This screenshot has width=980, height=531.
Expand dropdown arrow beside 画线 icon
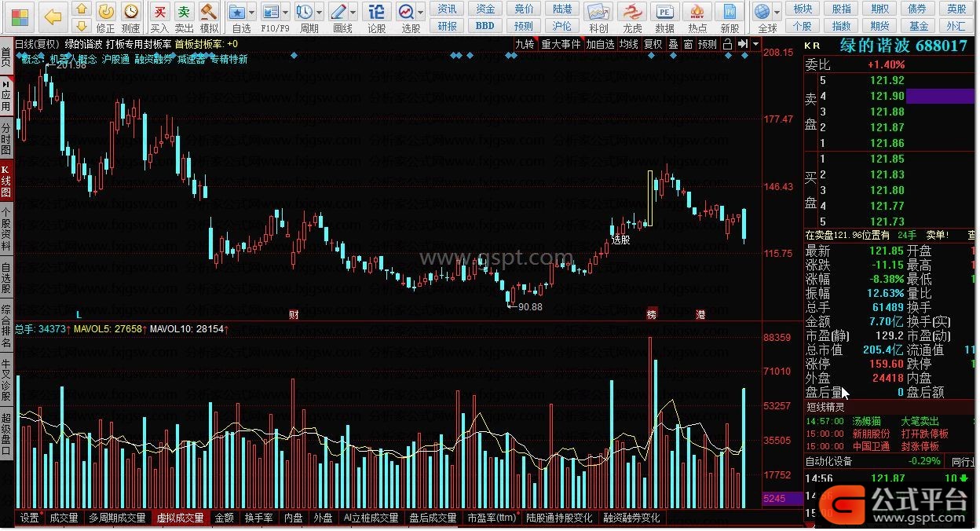pyautogui.click(x=353, y=13)
